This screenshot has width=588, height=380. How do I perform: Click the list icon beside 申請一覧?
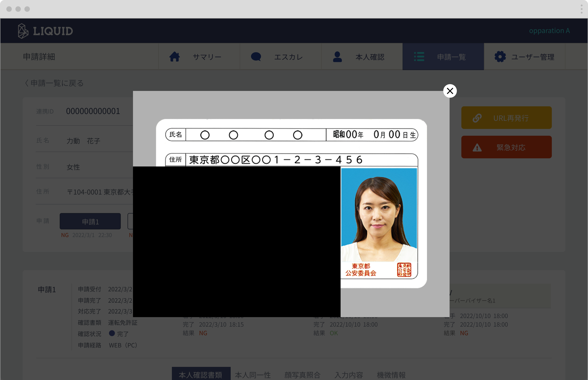coord(419,57)
